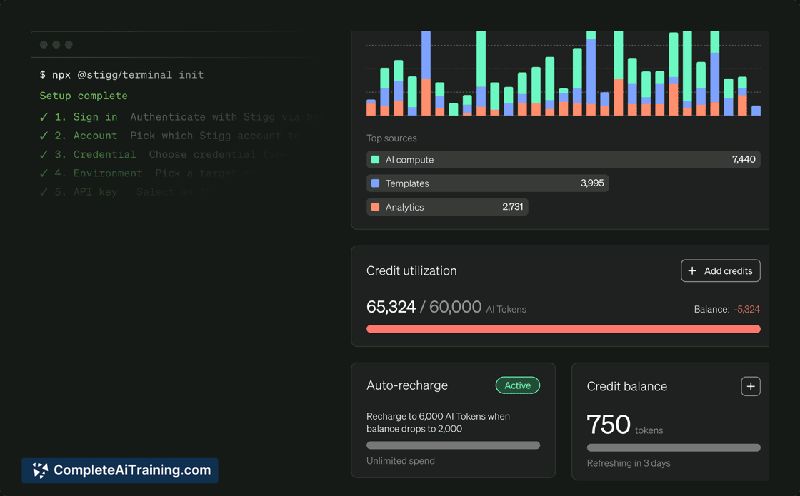Click the 2,731 Analytics value
This screenshot has width=800, height=496.
512,207
